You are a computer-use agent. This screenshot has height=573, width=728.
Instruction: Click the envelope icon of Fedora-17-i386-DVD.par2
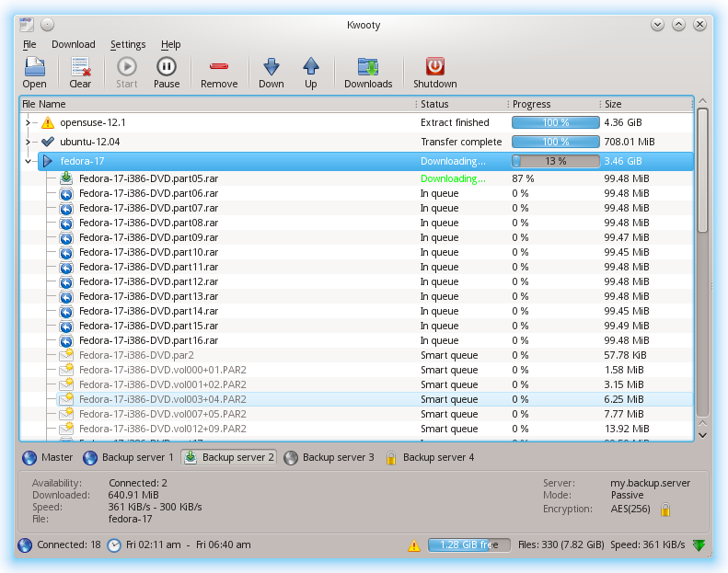click(66, 355)
